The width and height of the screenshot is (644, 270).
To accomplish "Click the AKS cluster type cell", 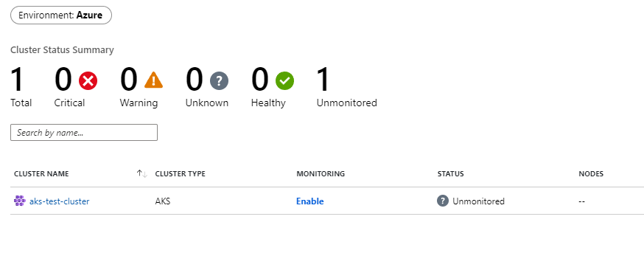I will tap(163, 201).
